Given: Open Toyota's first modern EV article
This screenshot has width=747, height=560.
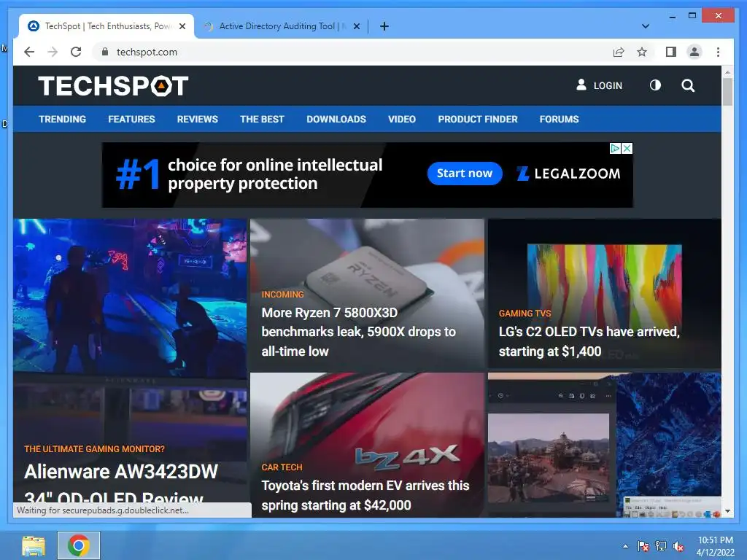Looking at the screenshot, I should coord(365,495).
